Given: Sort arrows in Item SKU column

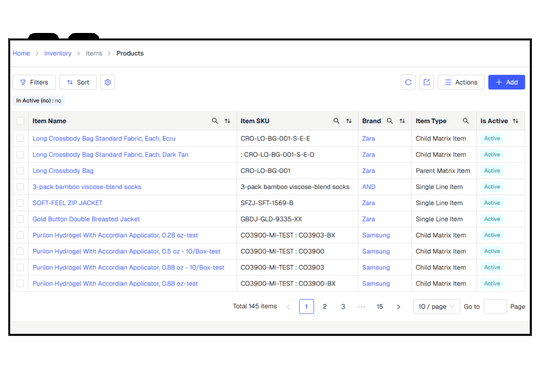Looking at the screenshot, I should pos(349,121).
